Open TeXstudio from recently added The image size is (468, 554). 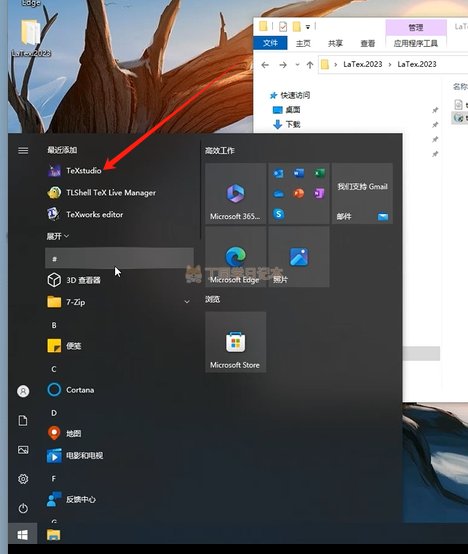pyautogui.click(x=75, y=171)
